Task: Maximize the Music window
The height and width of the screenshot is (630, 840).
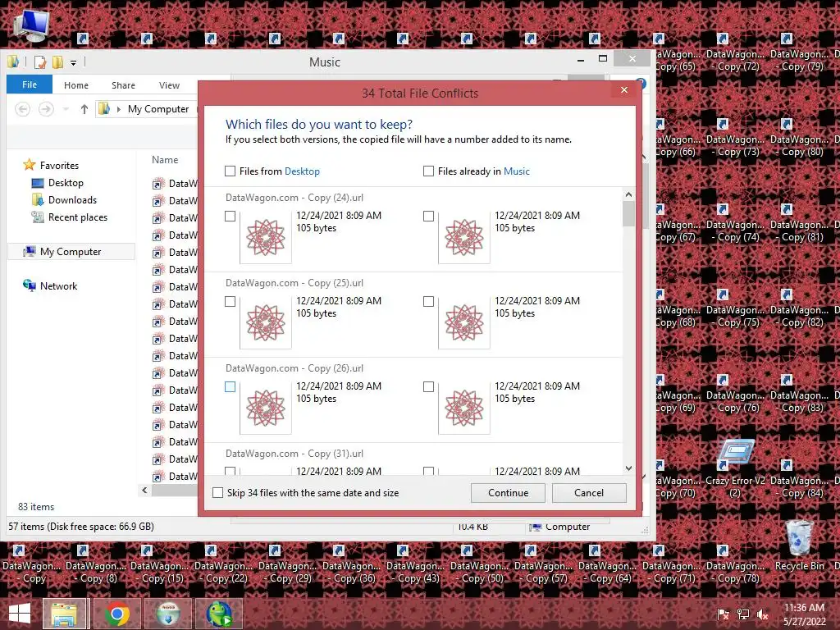Action: point(603,59)
